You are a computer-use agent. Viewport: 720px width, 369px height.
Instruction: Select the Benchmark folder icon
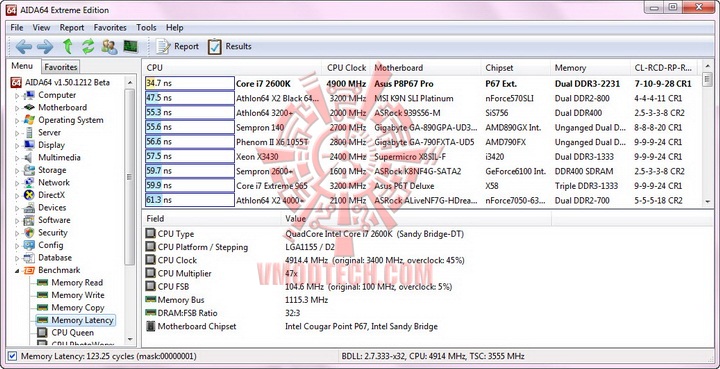pyautogui.click(x=29, y=270)
